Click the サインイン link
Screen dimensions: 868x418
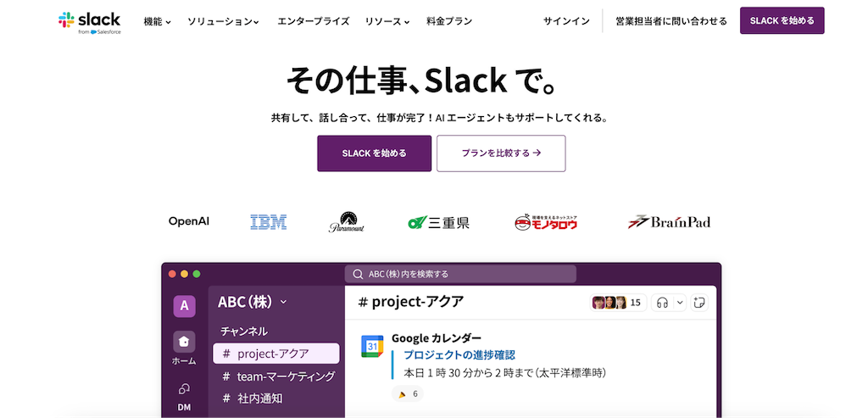click(x=566, y=21)
